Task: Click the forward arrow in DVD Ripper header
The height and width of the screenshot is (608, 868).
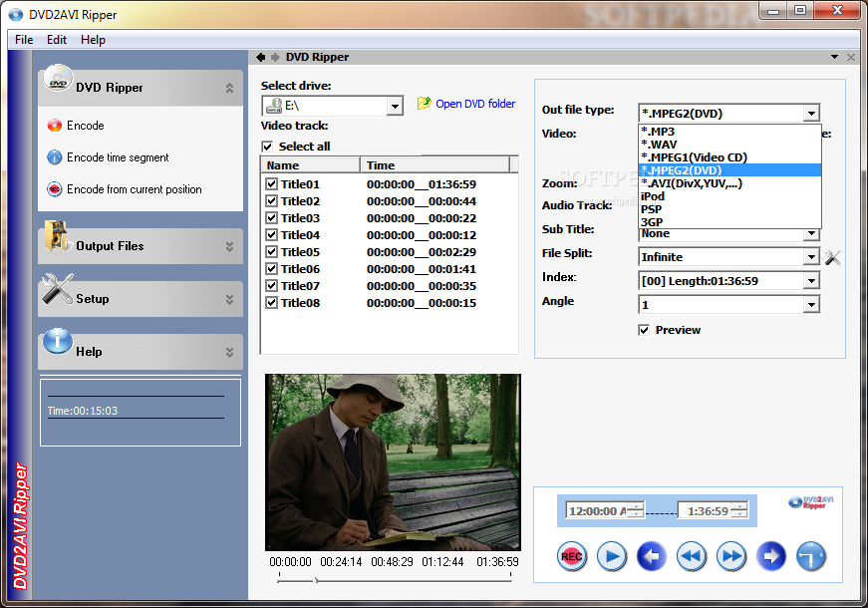Action: pyautogui.click(x=275, y=57)
